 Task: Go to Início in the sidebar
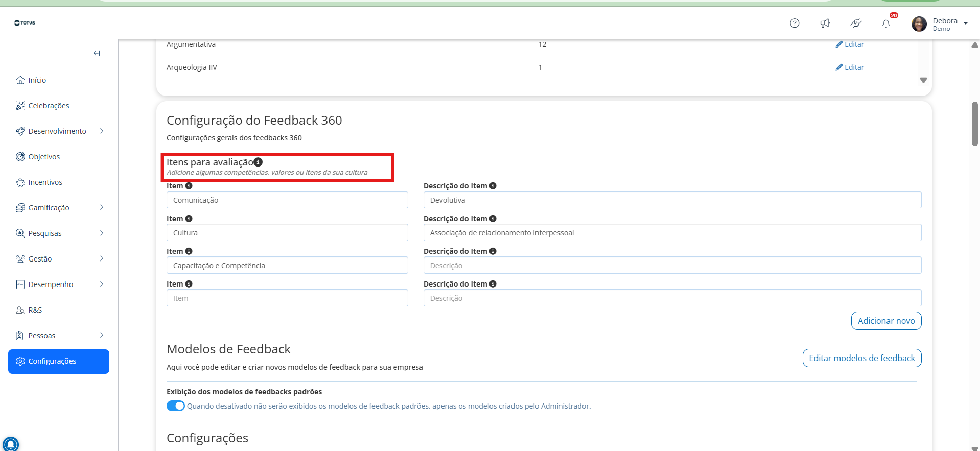pos(37,80)
